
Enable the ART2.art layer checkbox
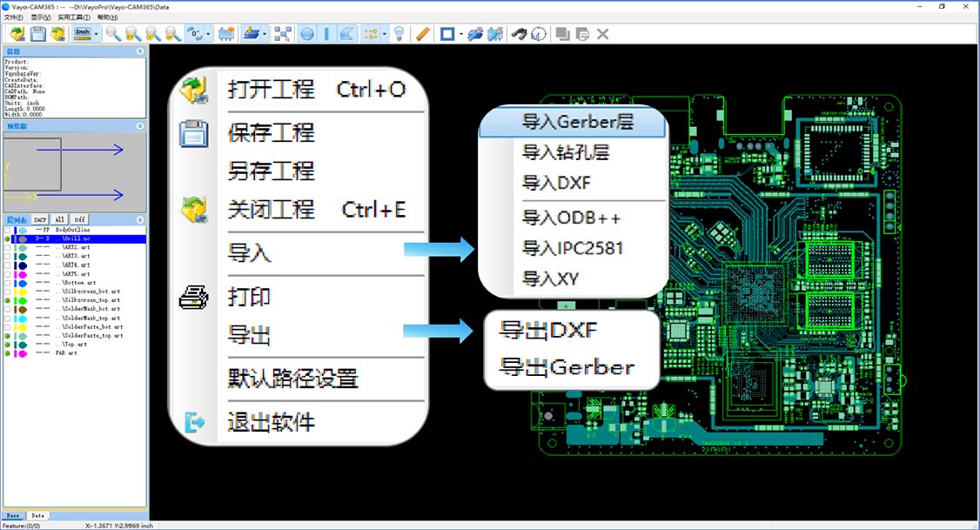[8, 247]
